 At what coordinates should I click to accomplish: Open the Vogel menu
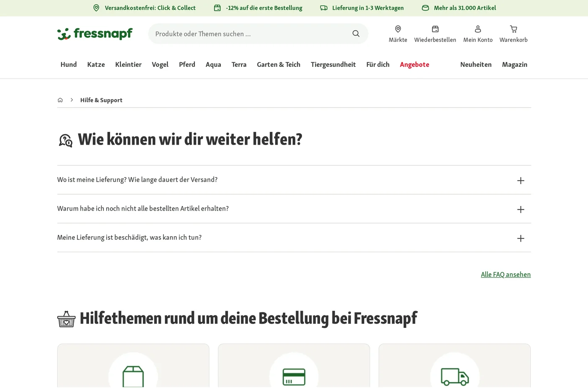[160, 65]
